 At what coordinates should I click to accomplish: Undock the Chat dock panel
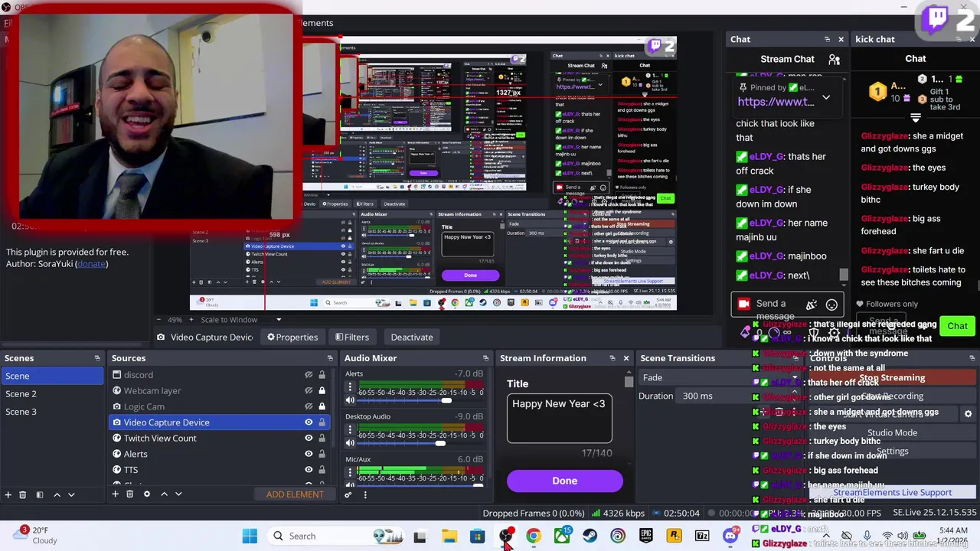click(827, 39)
